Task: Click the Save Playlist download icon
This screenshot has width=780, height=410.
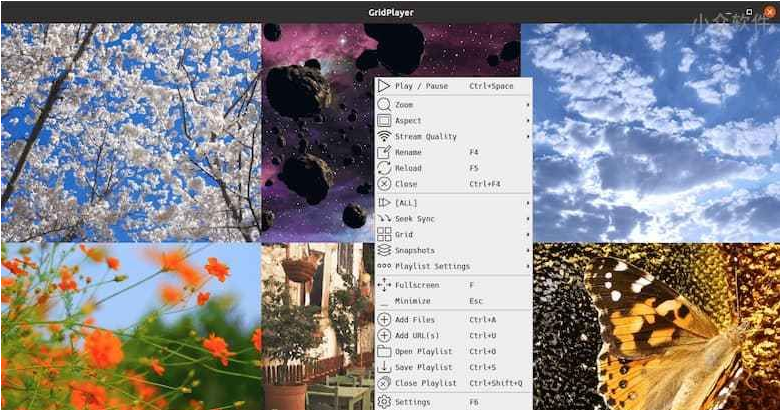Action: pos(384,367)
